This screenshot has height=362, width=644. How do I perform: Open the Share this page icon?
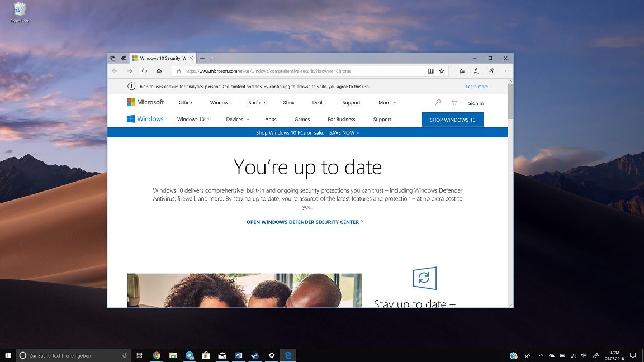[x=491, y=71]
